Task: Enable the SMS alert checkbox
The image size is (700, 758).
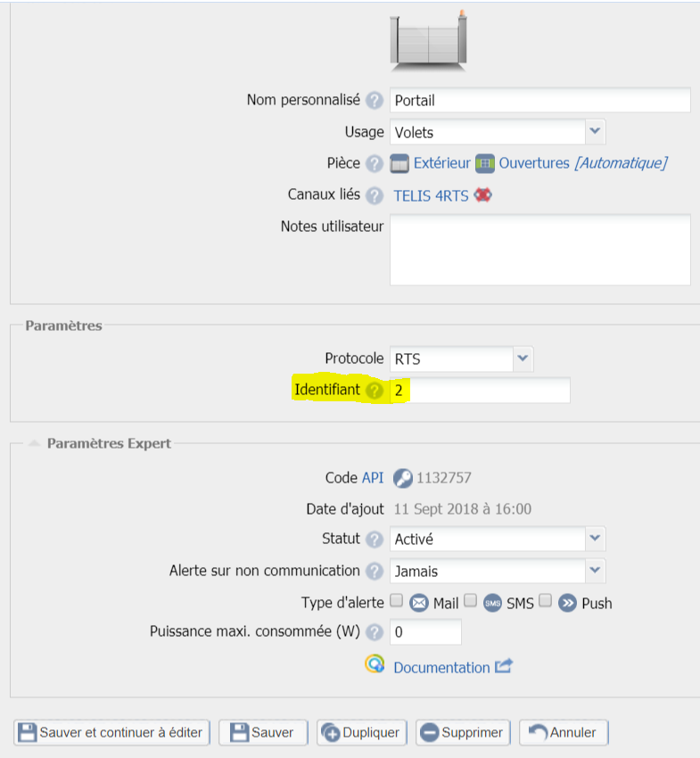Action: [x=470, y=602]
